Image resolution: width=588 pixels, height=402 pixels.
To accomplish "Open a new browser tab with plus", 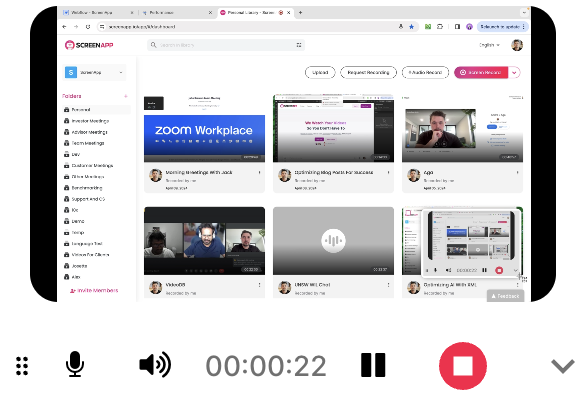I will click(x=300, y=12).
